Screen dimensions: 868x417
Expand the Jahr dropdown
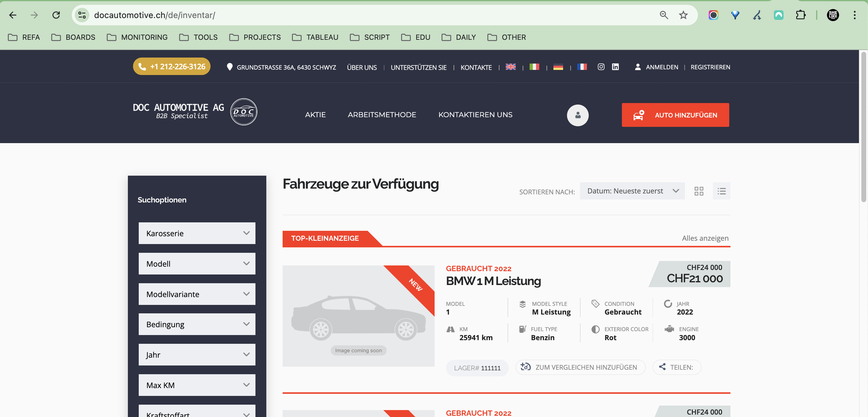(197, 355)
